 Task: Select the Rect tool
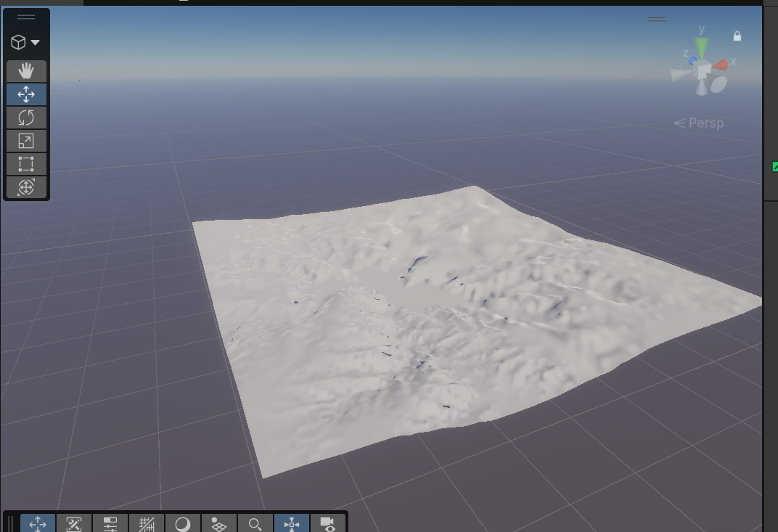tap(26, 164)
